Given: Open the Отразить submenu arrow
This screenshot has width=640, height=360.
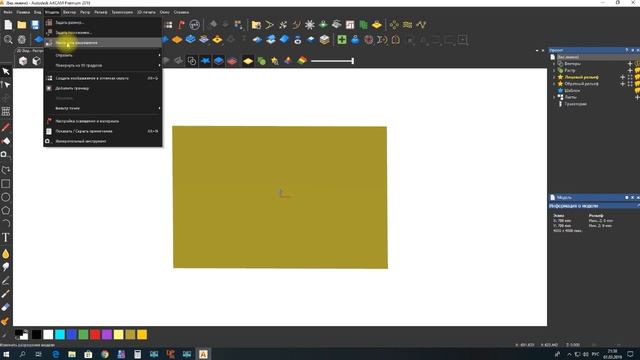Looking at the screenshot, I should [x=159, y=55].
